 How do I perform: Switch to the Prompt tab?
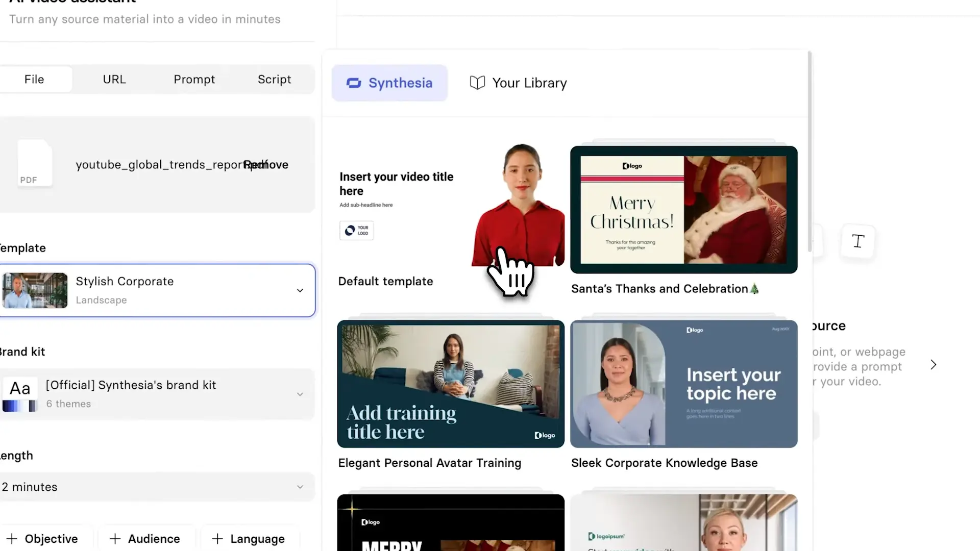pyautogui.click(x=194, y=80)
